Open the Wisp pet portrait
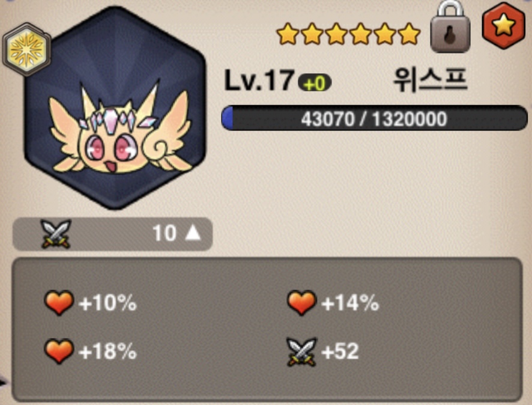The height and width of the screenshot is (405, 532). point(115,108)
